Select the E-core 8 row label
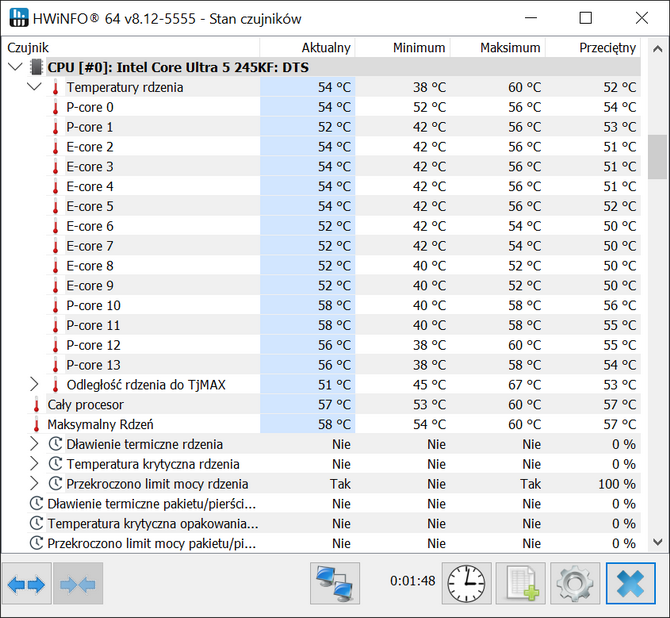 [90, 266]
